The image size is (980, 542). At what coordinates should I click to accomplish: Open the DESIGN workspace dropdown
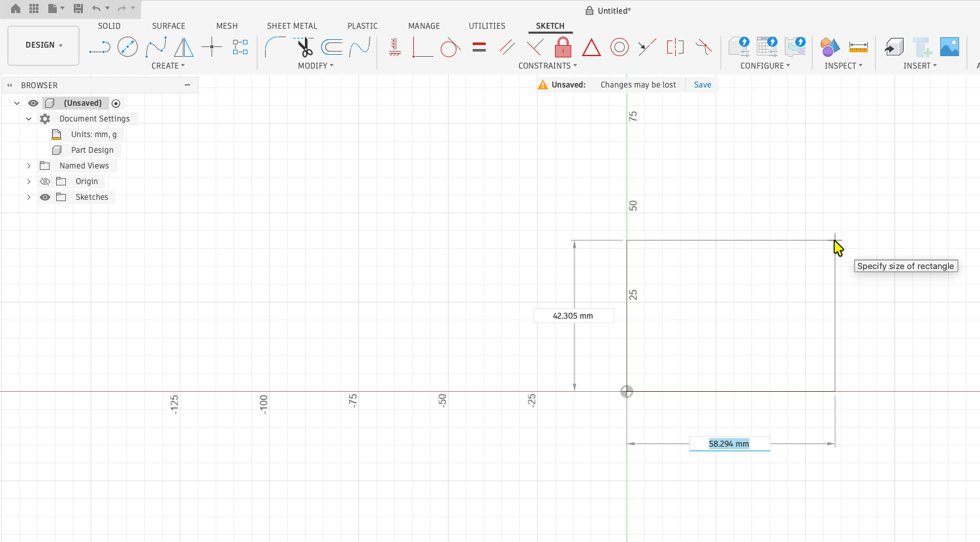point(44,45)
